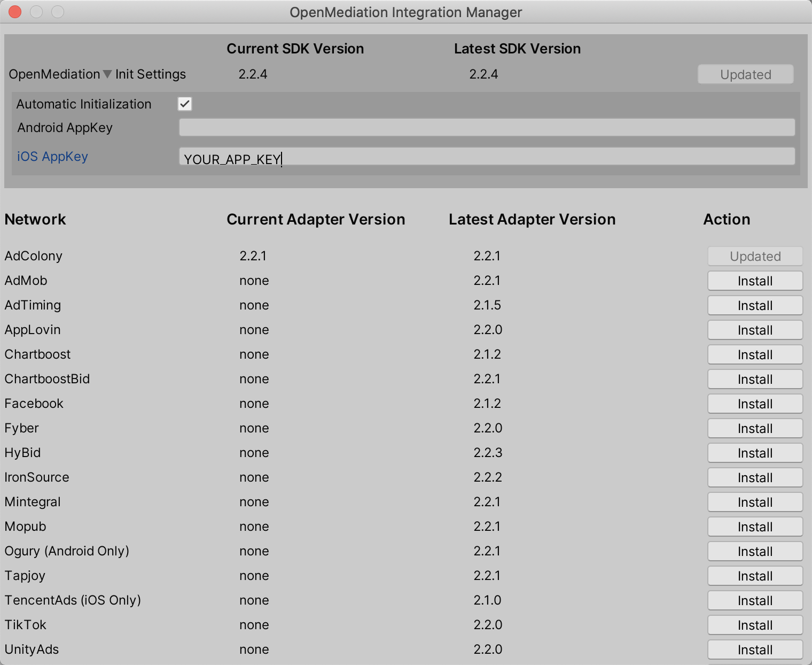The height and width of the screenshot is (665, 812).
Task: Click the Latest Adapter Version column header
Action: (x=533, y=220)
